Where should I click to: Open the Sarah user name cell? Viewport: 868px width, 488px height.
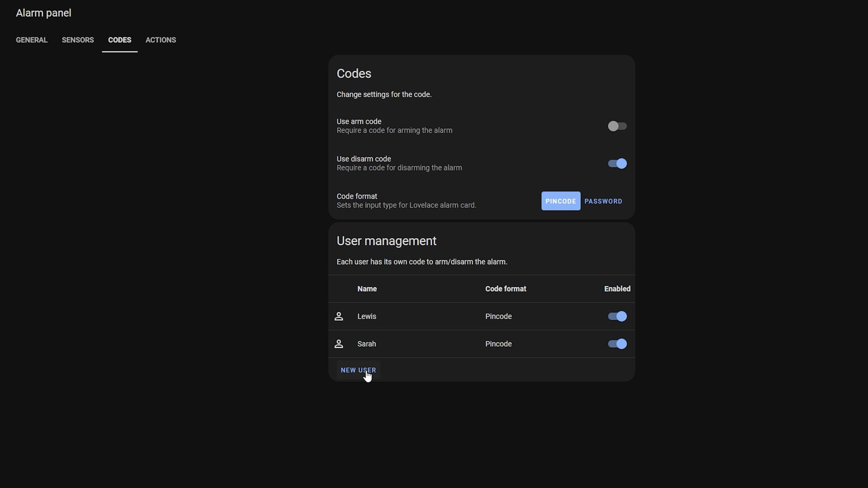coord(367,344)
